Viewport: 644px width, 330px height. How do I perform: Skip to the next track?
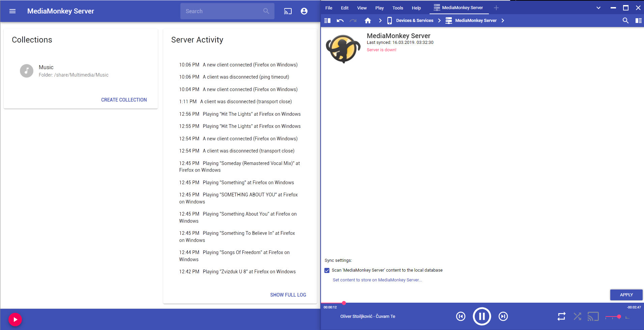tap(503, 316)
